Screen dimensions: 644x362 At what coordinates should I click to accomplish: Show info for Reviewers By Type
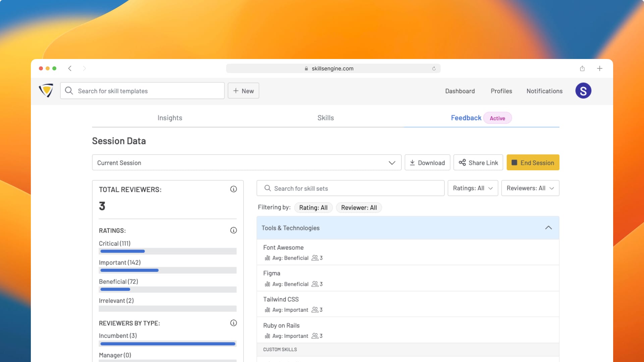(233, 323)
